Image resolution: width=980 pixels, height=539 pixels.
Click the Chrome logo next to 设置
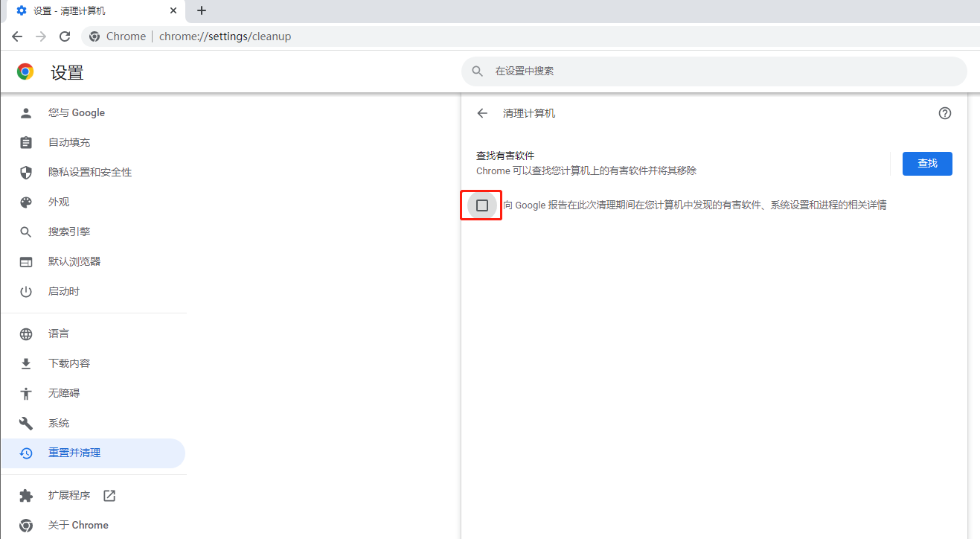point(25,71)
